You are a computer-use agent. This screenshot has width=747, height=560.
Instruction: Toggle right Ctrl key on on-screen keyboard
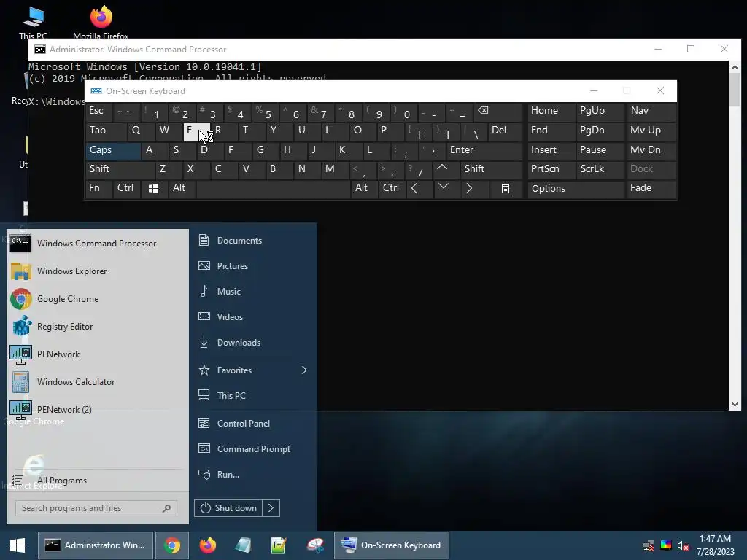point(392,188)
